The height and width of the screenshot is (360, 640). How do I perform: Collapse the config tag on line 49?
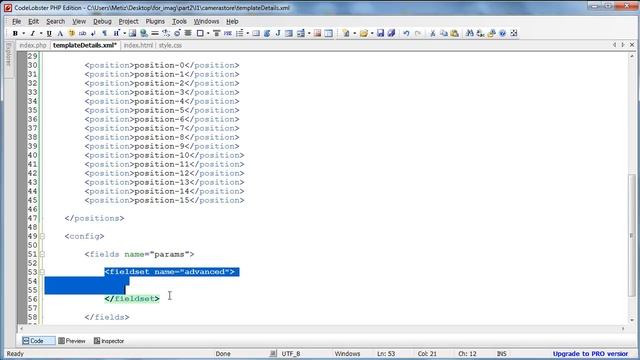[42, 236]
